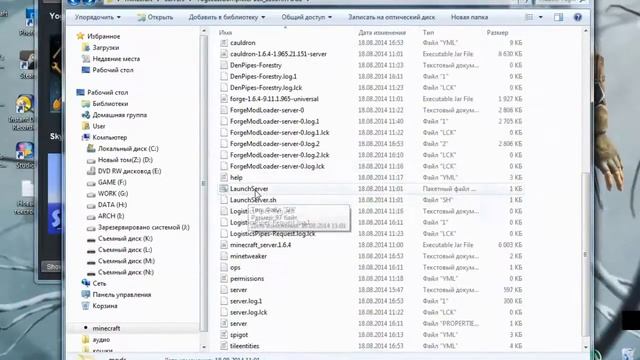
Task: Open the Упорядочить dropdown menu
Action: pyautogui.click(x=98, y=17)
